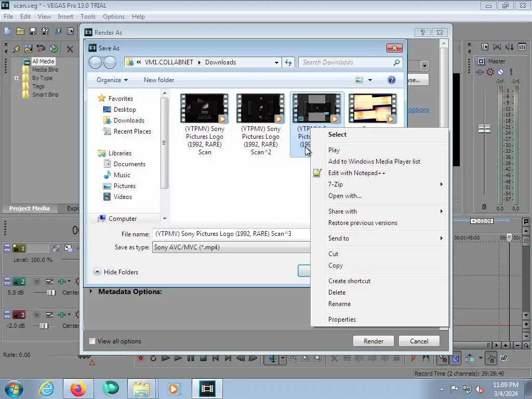Toggle the View all options checkbox

click(x=92, y=341)
